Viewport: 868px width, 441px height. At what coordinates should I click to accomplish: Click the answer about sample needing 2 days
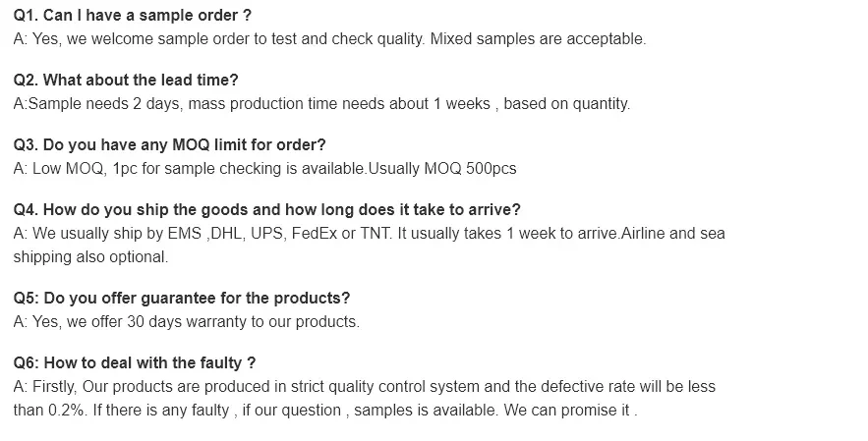coord(321,103)
